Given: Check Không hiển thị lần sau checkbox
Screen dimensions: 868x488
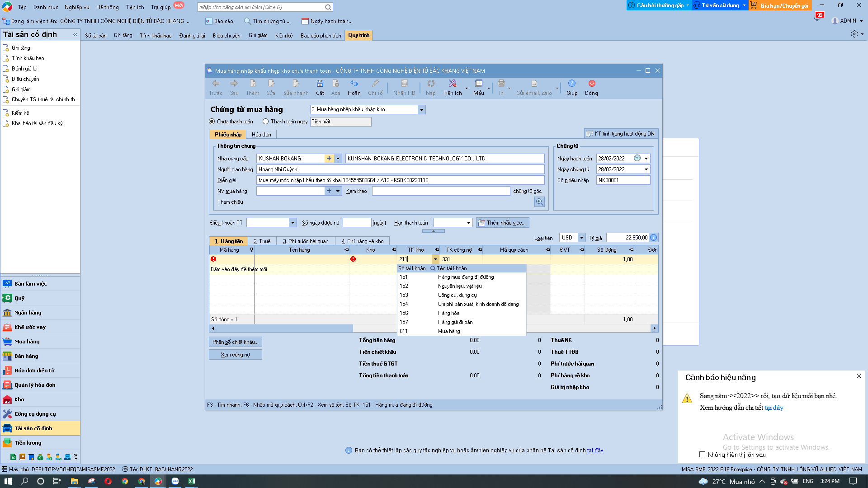Looking at the screenshot, I should 702,455.
